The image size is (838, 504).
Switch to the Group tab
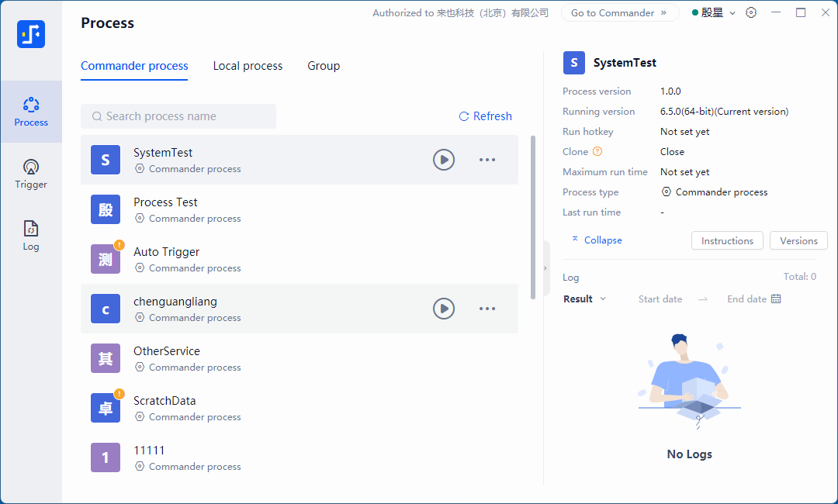[x=324, y=66]
